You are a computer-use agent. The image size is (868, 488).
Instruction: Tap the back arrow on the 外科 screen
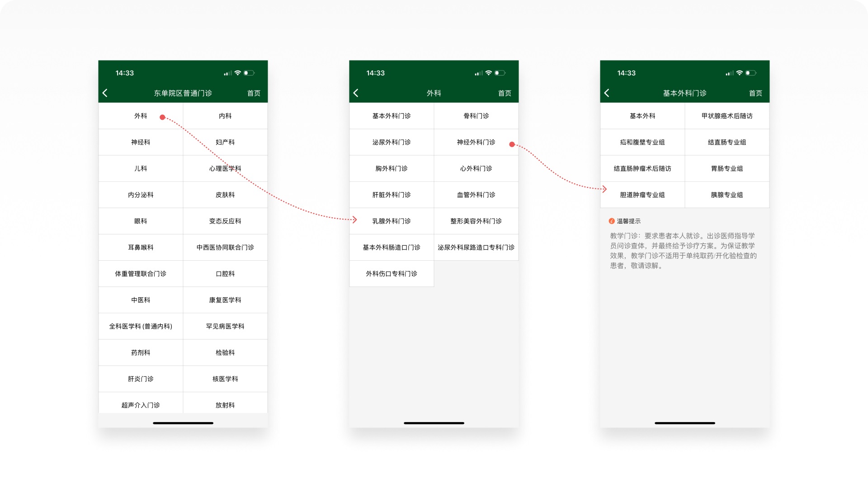coord(356,93)
